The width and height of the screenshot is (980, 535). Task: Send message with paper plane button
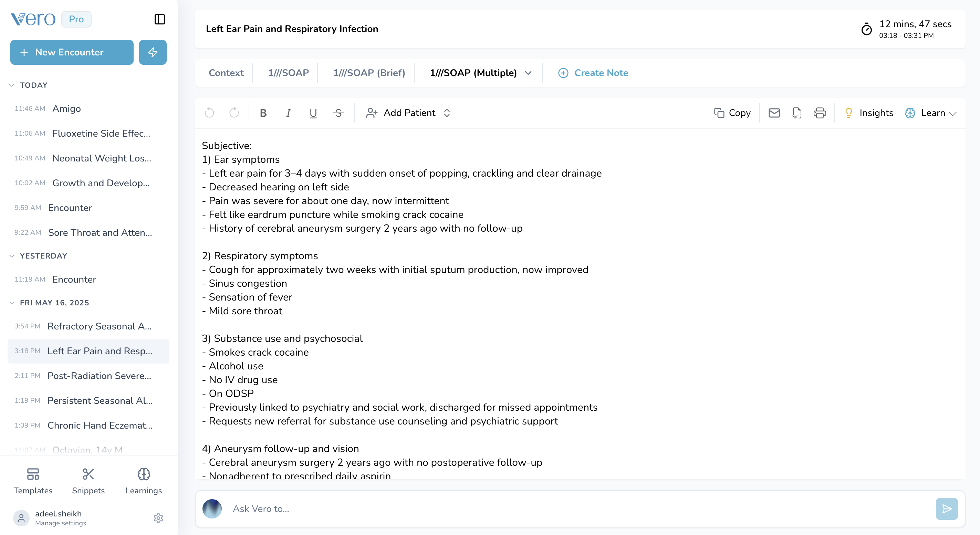946,508
